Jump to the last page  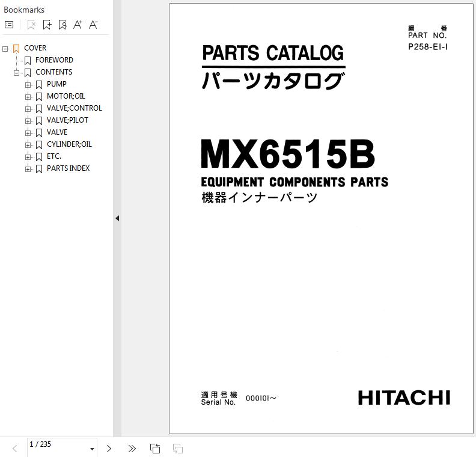coord(132,449)
